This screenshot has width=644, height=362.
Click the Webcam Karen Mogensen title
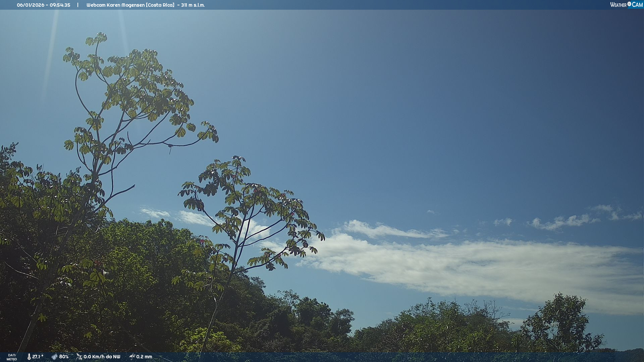115,5
